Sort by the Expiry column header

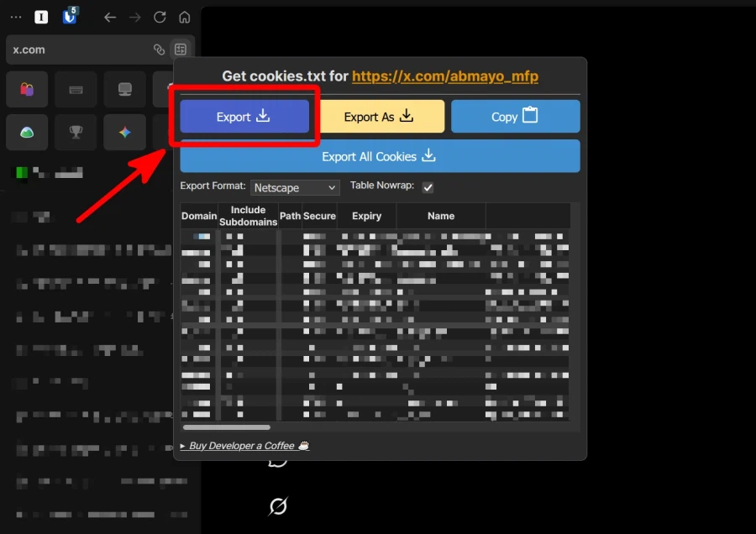coord(366,216)
